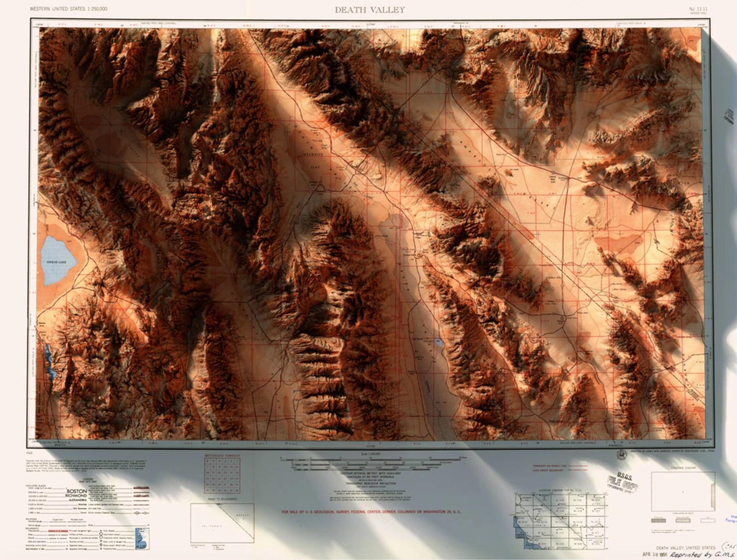Click the 'BOSTON' legend sample text
Viewport: 737px width, 560px height.
pos(76,491)
